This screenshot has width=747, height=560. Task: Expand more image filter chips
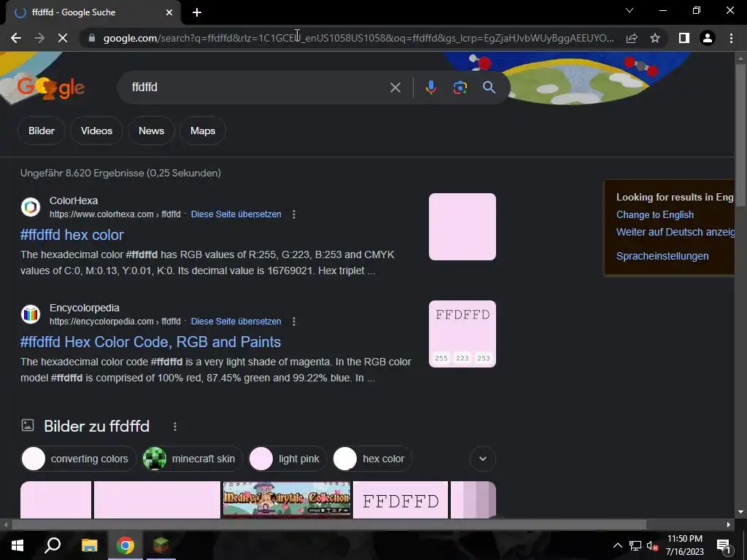[483, 459]
